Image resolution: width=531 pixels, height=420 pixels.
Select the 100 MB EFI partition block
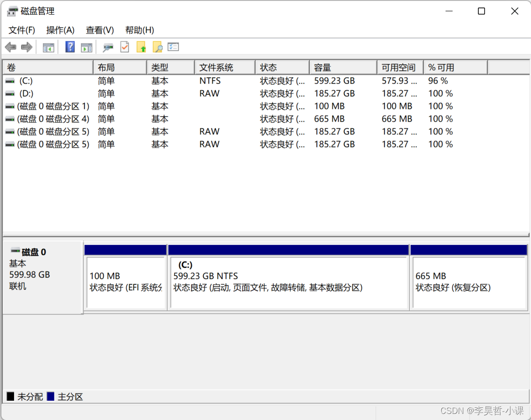pyautogui.click(x=125, y=277)
